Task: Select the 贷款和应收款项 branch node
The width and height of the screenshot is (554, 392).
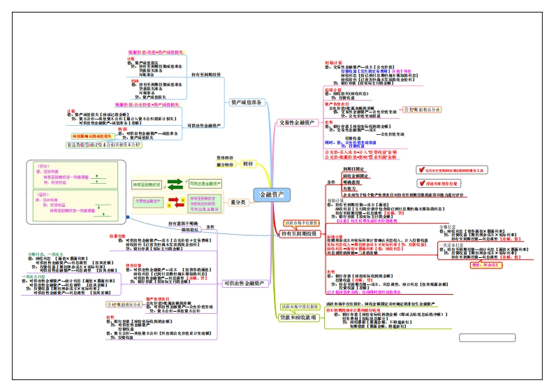Action: pos(298,317)
